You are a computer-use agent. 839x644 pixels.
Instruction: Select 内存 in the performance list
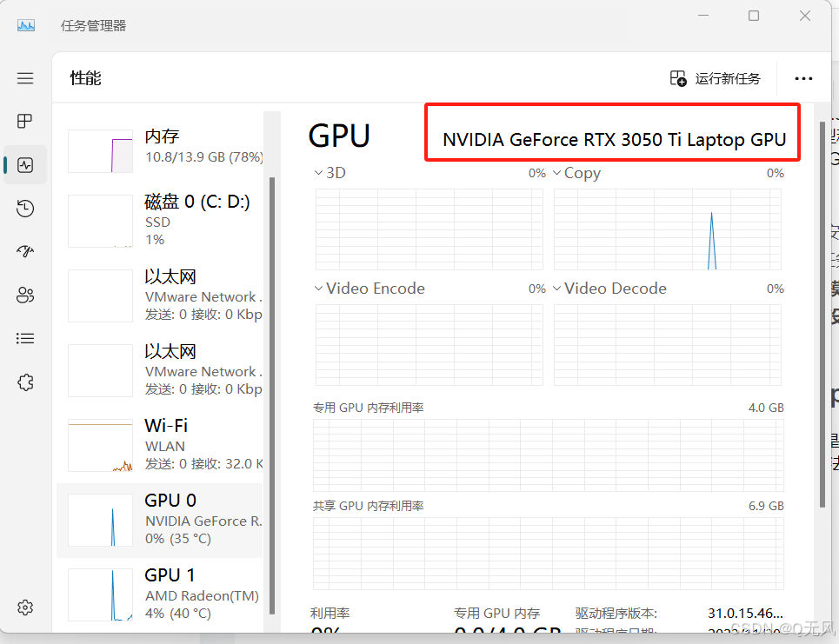click(160, 150)
